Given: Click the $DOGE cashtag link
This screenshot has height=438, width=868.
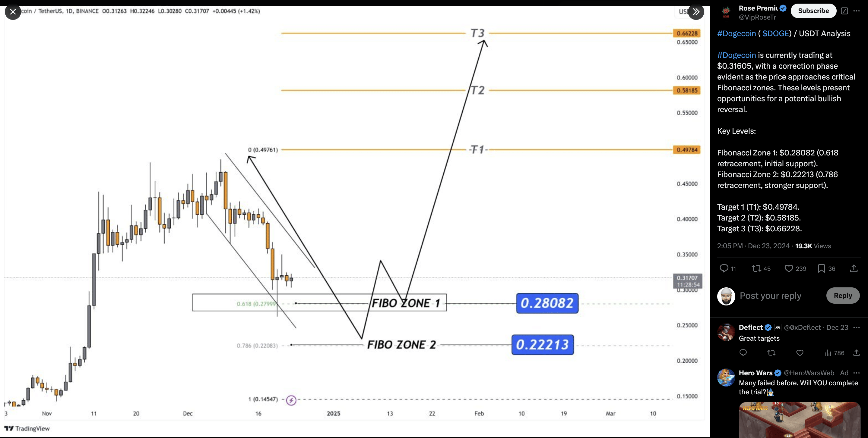Looking at the screenshot, I should [x=775, y=33].
